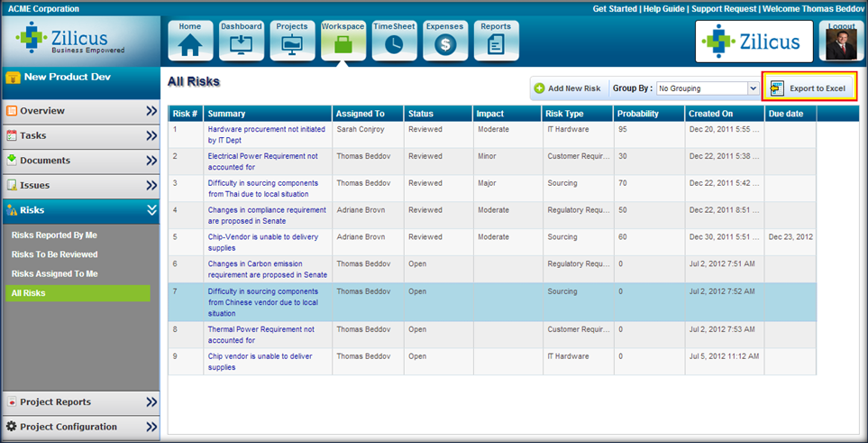
Task: Open the Home navigation icon
Action: pyautogui.click(x=190, y=41)
